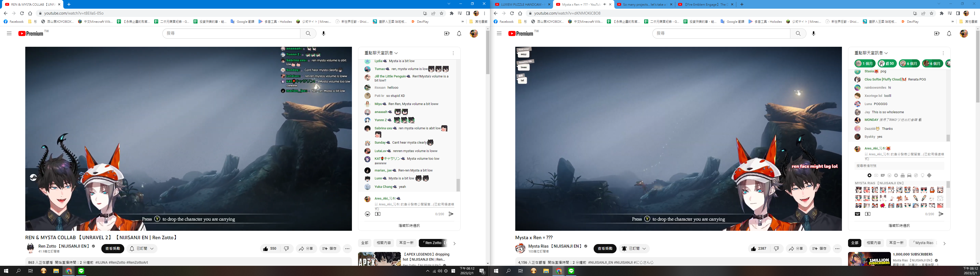The width and height of the screenshot is (980, 276).
Task: Start voice search in the left window
Action: pos(324,33)
